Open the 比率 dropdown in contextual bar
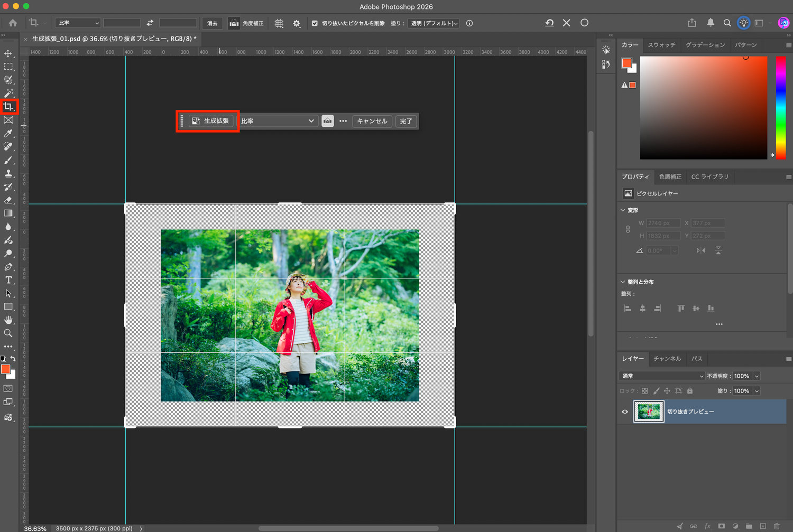This screenshot has height=532, width=793. point(278,121)
